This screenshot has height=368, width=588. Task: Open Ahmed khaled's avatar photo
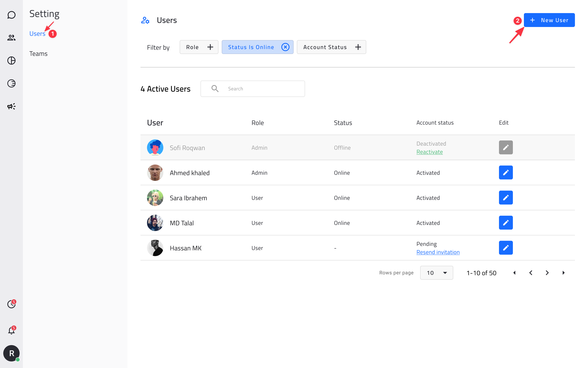click(155, 173)
